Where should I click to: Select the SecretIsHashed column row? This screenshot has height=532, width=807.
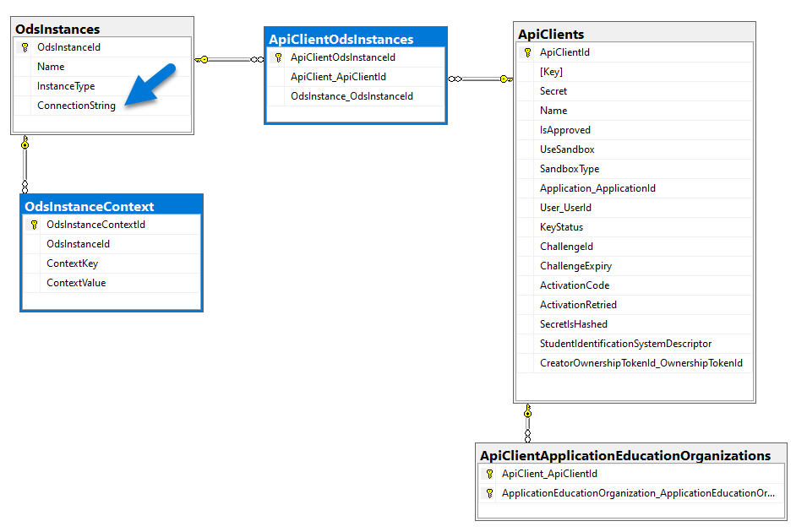click(635, 324)
